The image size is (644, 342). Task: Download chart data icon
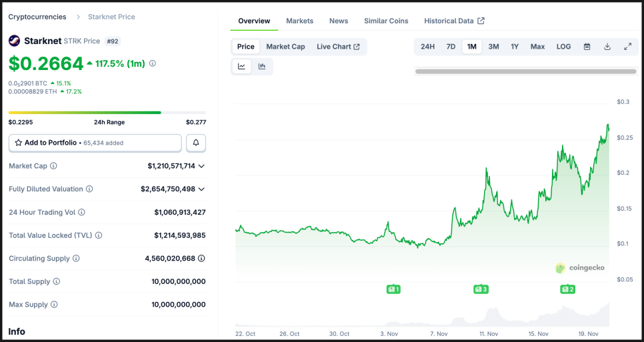(x=607, y=47)
